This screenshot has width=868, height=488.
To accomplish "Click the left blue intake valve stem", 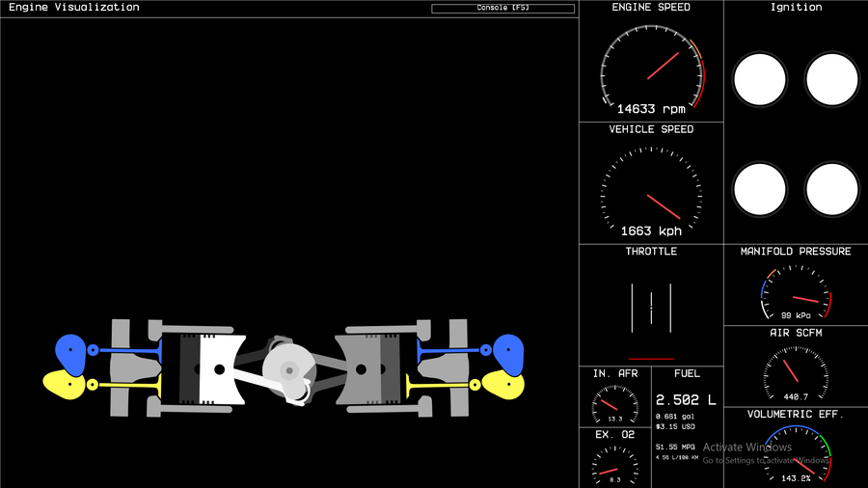I will (x=130, y=350).
